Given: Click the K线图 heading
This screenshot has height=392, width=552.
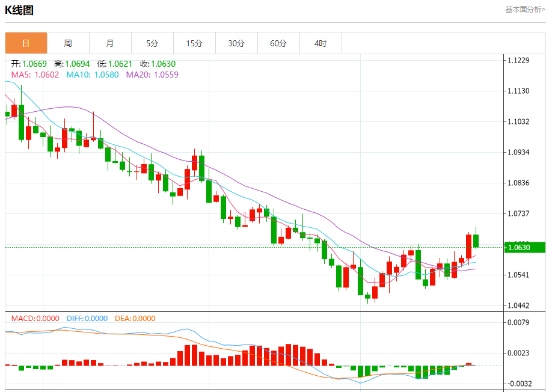Looking at the screenshot, I should tap(19, 10).
